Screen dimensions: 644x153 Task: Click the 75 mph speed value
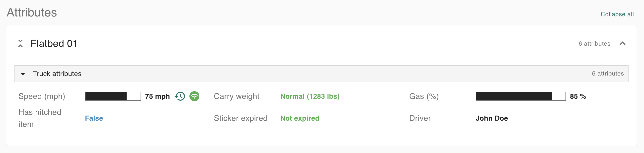[x=157, y=96]
